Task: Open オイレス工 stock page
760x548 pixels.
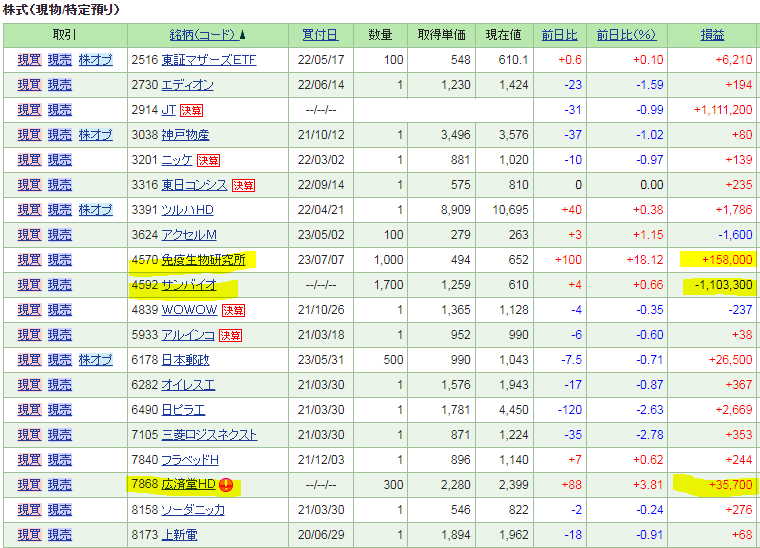Action: (x=188, y=385)
